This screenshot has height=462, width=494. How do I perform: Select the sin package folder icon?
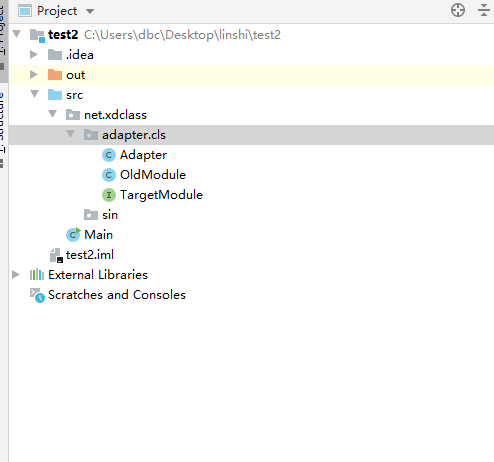click(91, 215)
